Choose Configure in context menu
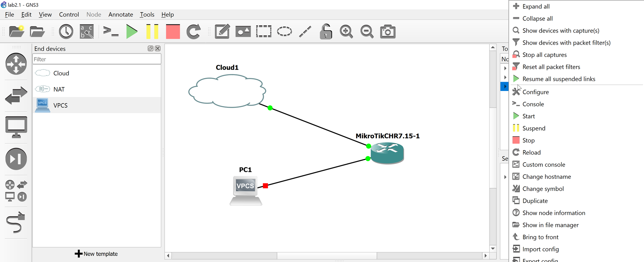 [x=576, y=92]
